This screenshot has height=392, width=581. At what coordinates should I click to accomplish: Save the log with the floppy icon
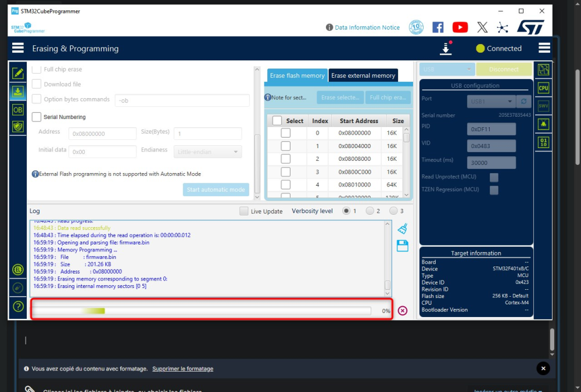click(x=403, y=246)
